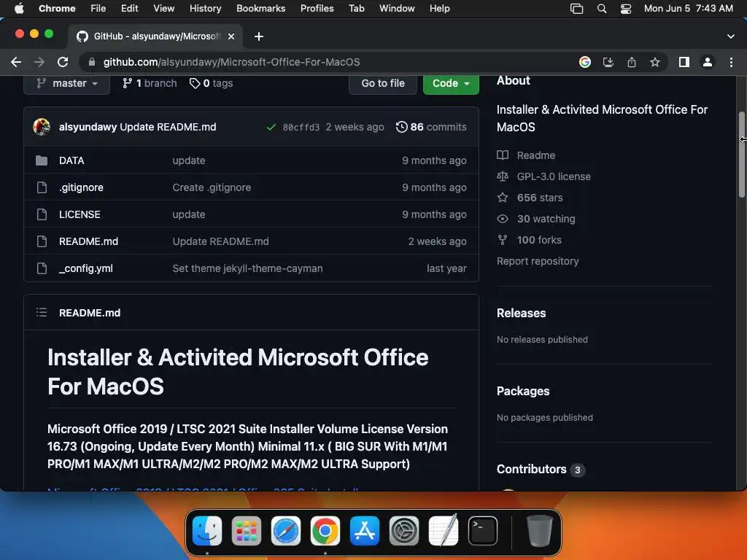The height and width of the screenshot is (560, 747).
Task: Open TextEdit from the dock
Action: point(444,531)
